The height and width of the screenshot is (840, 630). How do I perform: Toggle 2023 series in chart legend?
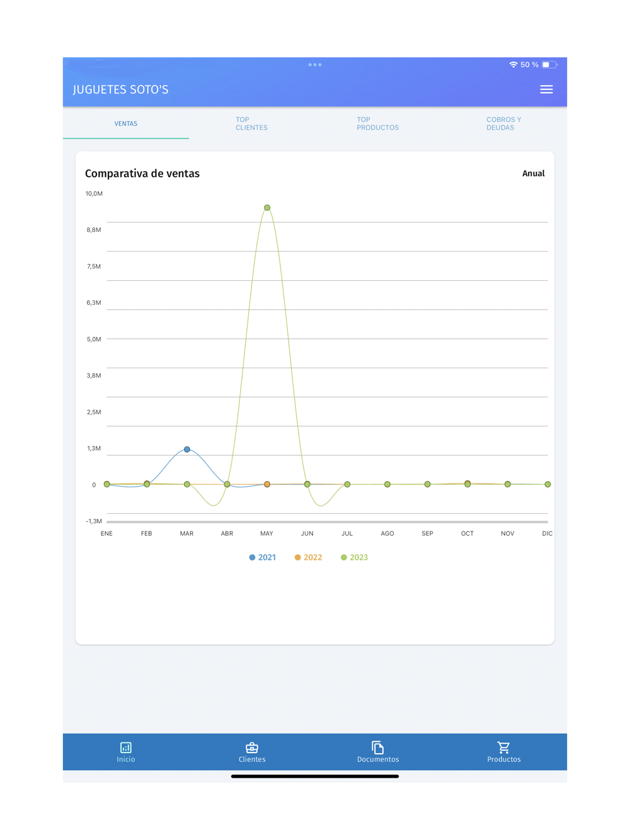click(x=355, y=557)
